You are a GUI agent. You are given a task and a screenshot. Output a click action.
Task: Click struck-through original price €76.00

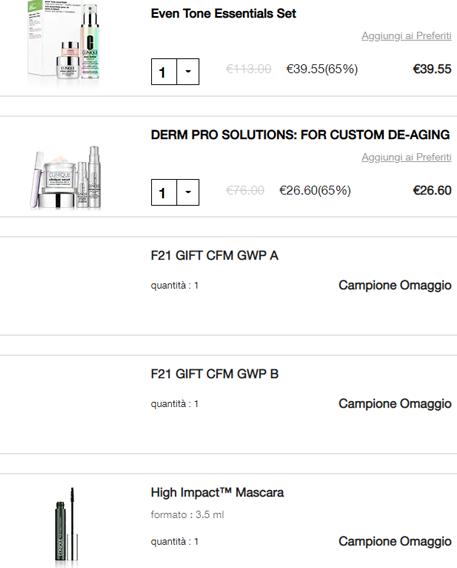[x=245, y=190]
